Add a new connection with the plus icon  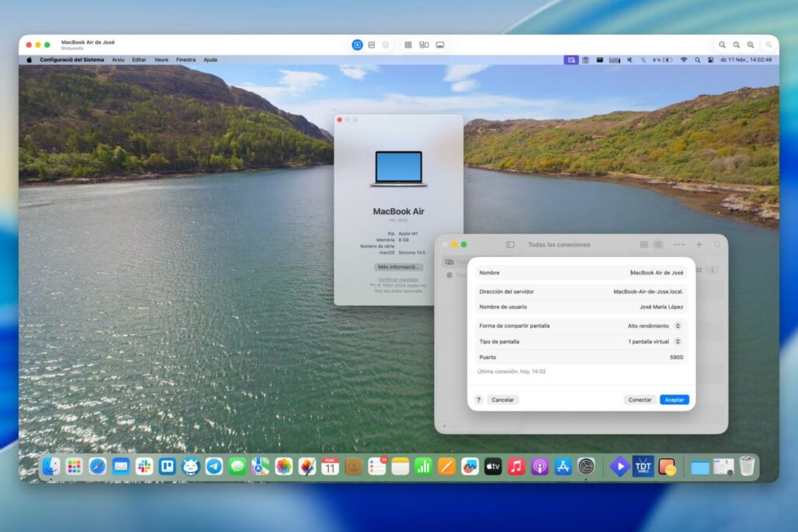700,244
